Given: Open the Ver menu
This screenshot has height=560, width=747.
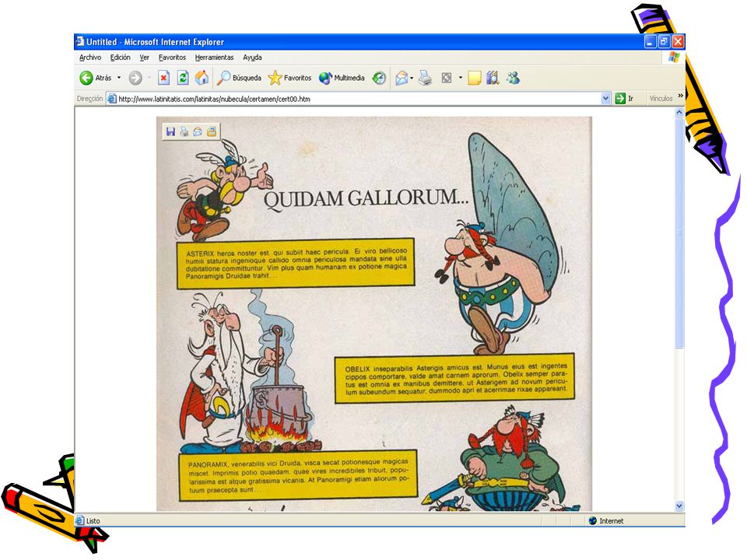Looking at the screenshot, I should coord(145,58).
